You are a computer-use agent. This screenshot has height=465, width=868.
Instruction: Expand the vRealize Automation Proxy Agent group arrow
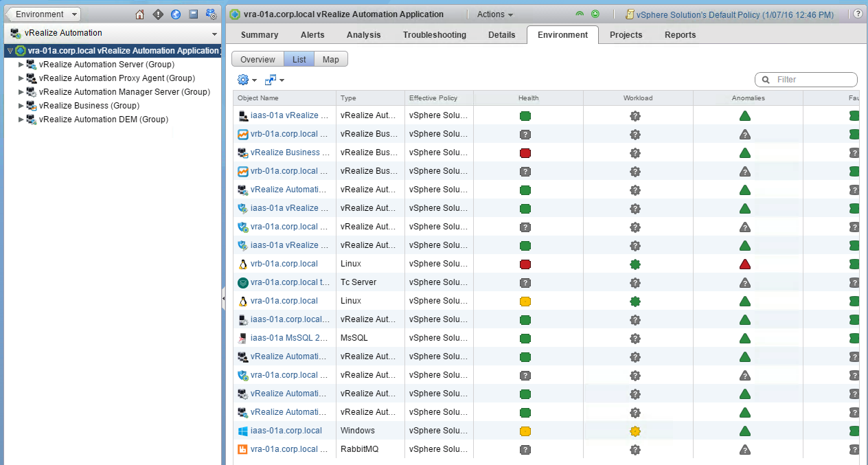pos(21,78)
